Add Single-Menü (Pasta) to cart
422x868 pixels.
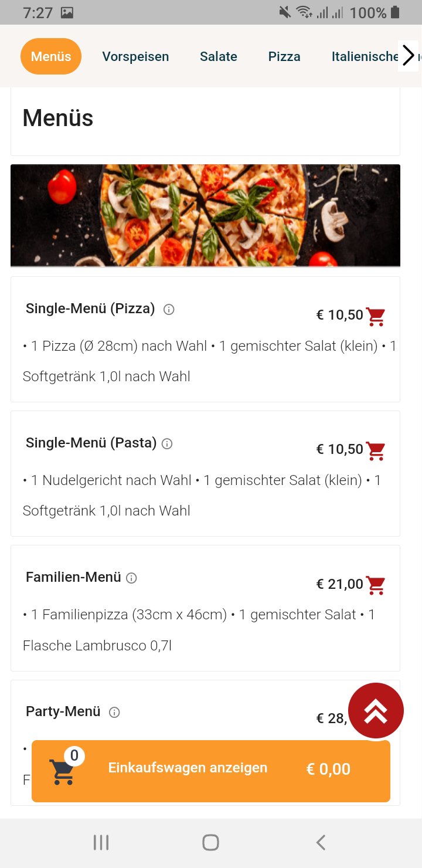click(x=375, y=450)
